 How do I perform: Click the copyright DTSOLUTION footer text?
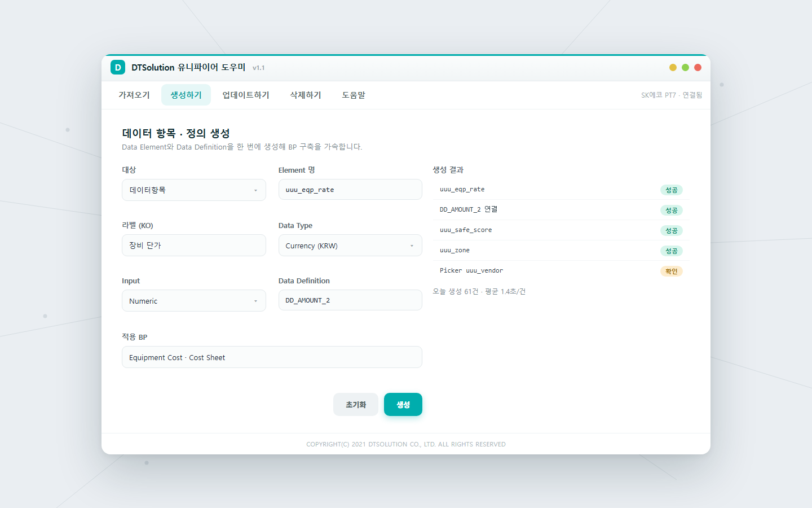pos(406,444)
